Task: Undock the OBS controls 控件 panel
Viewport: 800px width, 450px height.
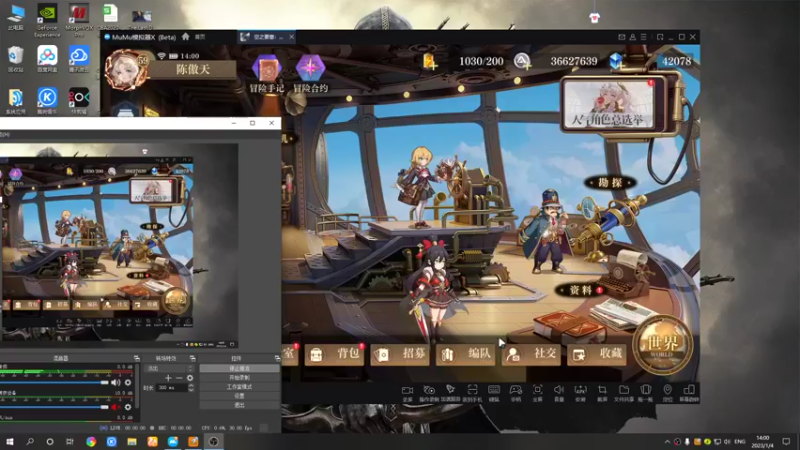Action: click(277, 358)
